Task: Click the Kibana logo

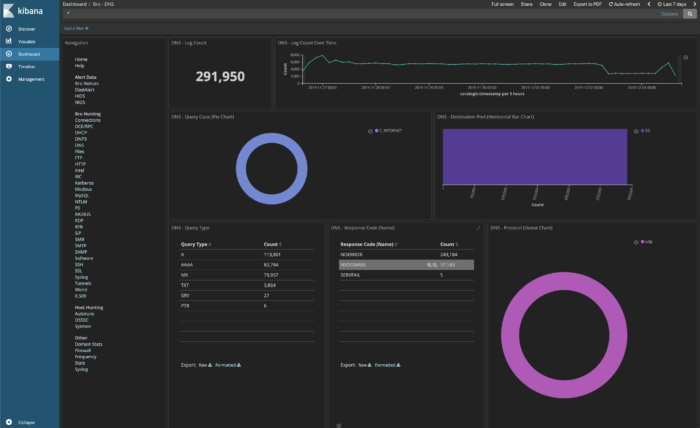Action: (x=23, y=11)
